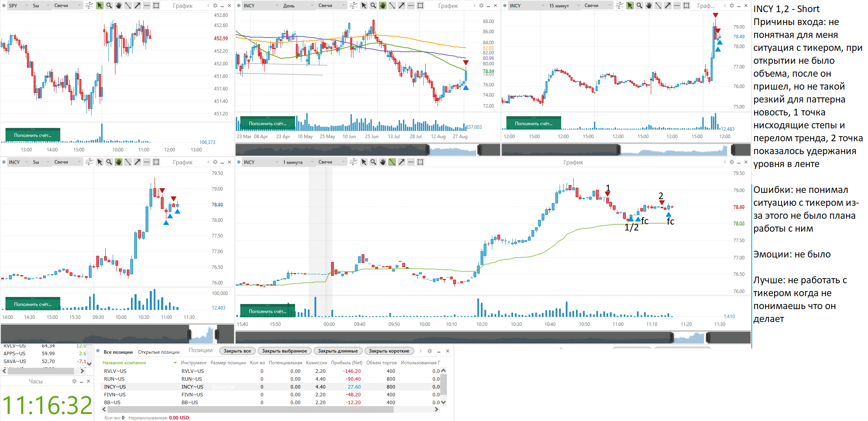
Task: Pick the trend line tool in SPY chart
Action: (128, 5)
